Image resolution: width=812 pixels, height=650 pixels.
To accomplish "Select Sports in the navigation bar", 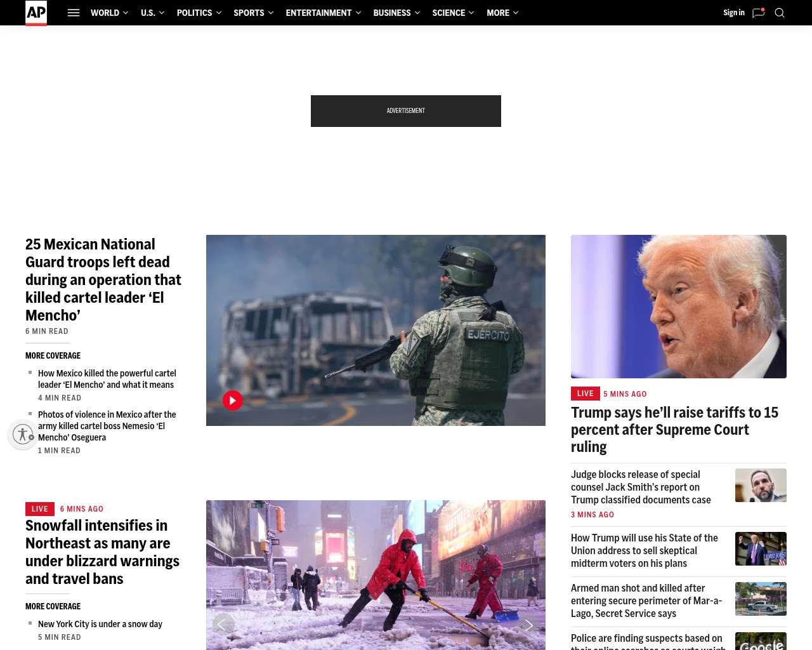I will pos(249,13).
